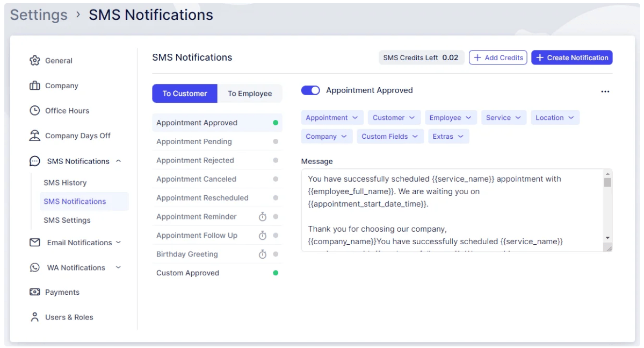Click gray status dot for Appointment Rescheduled
Image resolution: width=644 pixels, height=348 pixels.
click(x=276, y=198)
